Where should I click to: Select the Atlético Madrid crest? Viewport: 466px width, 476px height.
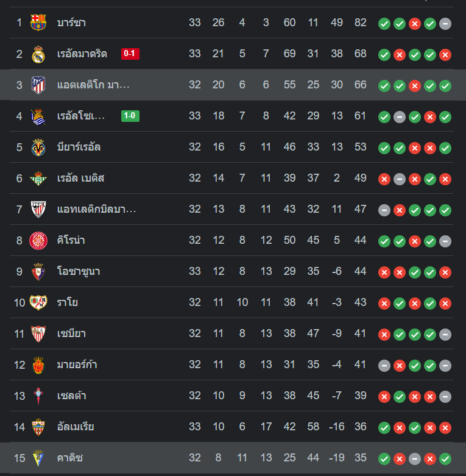point(38,85)
